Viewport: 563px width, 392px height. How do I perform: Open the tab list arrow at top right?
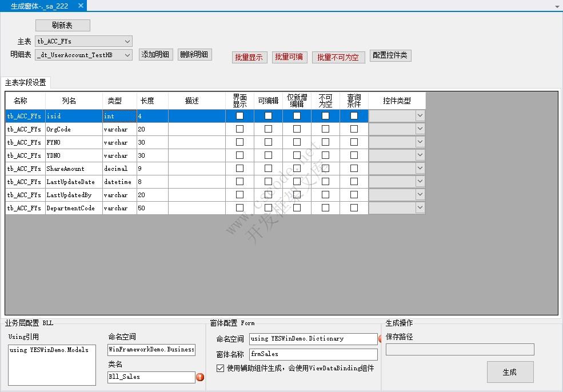557,6
